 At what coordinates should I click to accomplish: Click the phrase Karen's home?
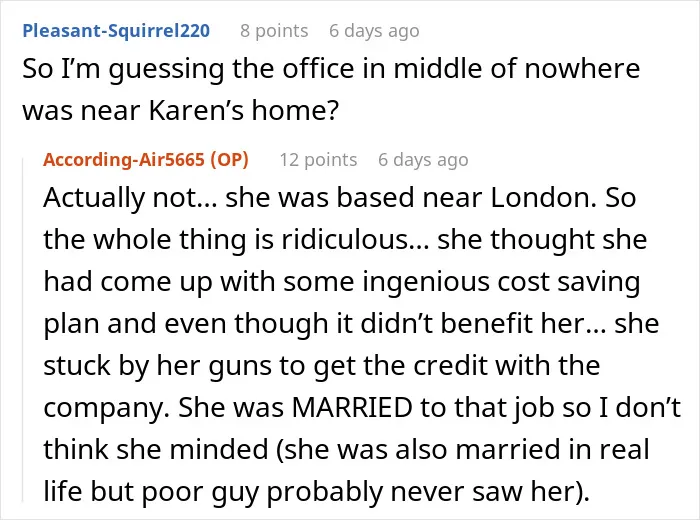click(244, 110)
